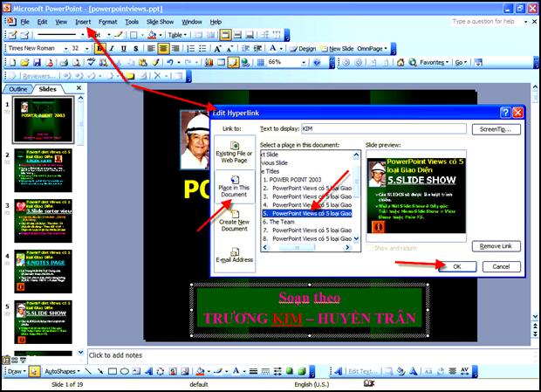Select the Rectangle drawing tool
This screenshot has width=541, height=392.
pyautogui.click(x=113, y=371)
